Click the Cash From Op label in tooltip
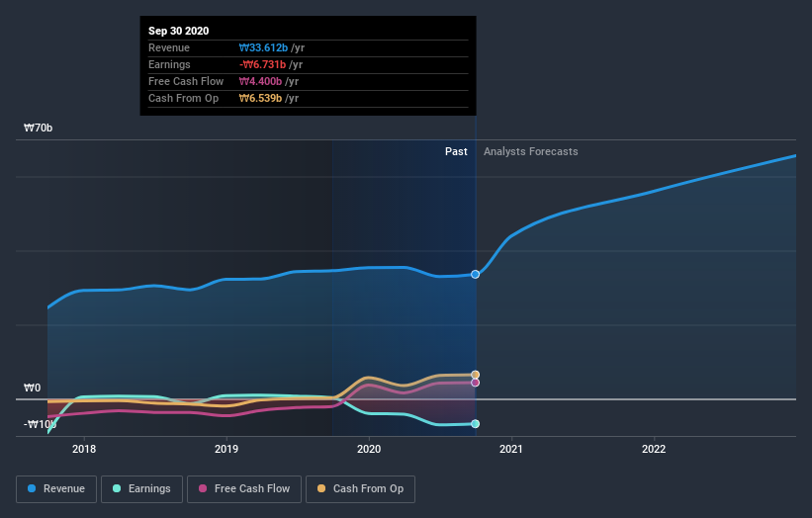 click(183, 98)
